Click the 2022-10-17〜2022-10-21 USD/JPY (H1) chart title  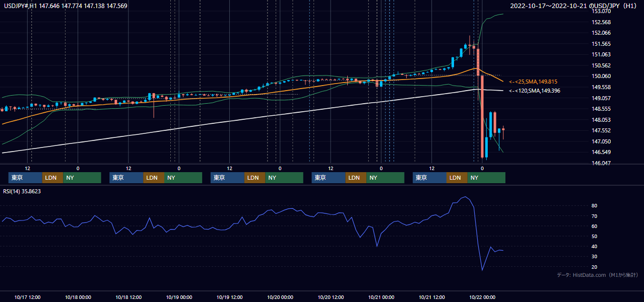(574, 6)
